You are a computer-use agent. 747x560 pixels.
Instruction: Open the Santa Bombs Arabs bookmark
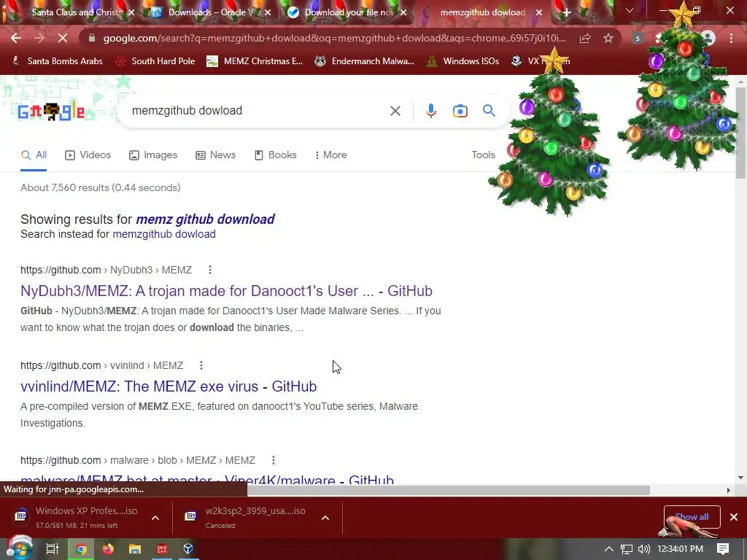click(57, 61)
